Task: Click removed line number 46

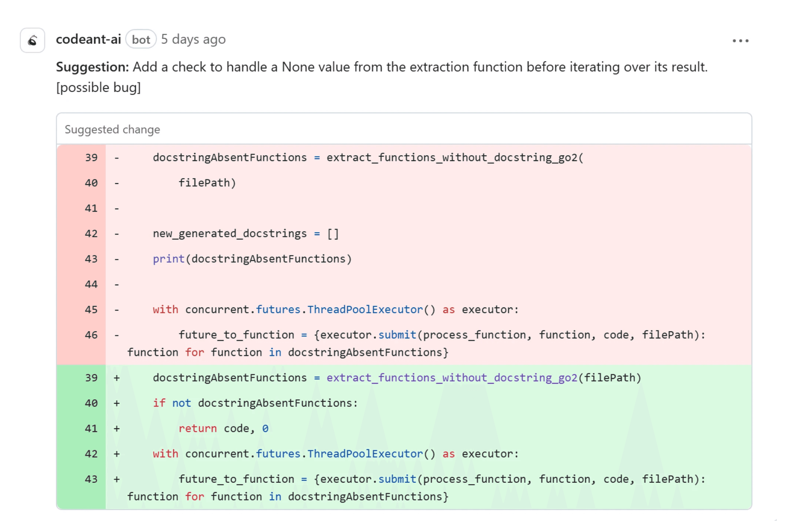Action: click(x=91, y=335)
